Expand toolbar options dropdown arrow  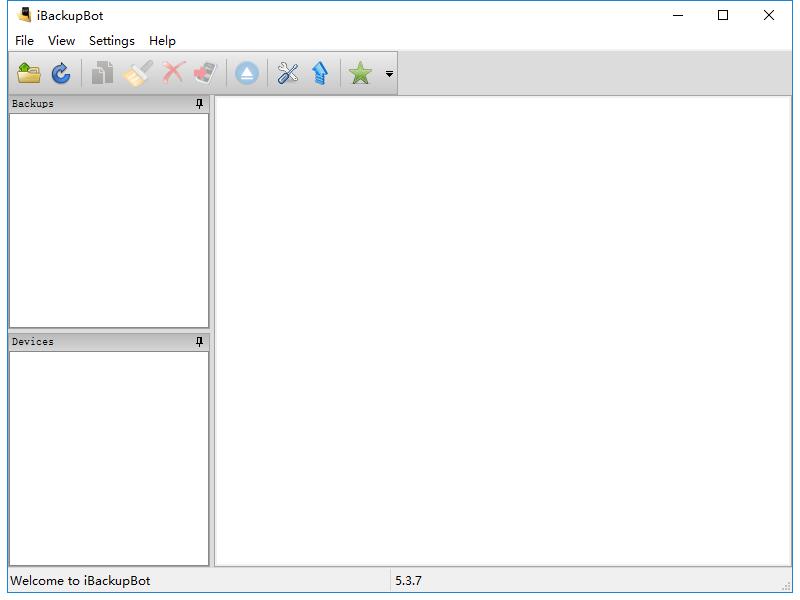point(389,74)
